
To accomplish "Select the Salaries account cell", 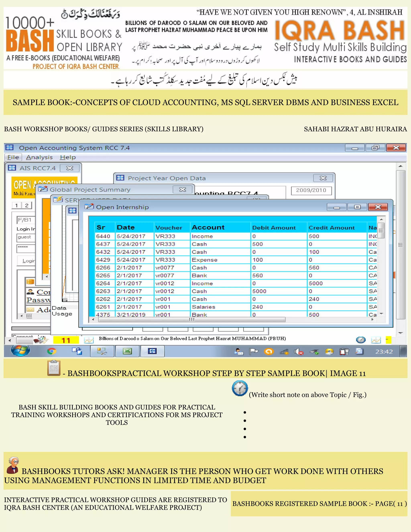I will click(220, 307).
